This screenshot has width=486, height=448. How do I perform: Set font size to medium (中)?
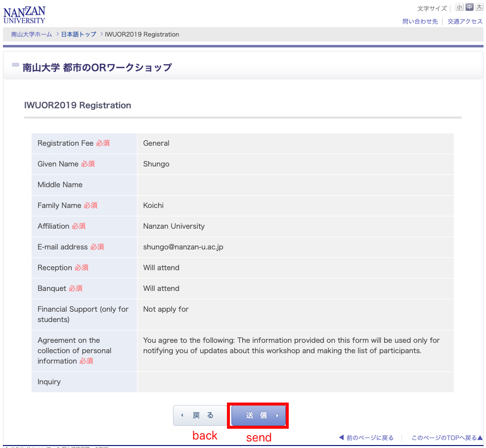click(x=469, y=7)
